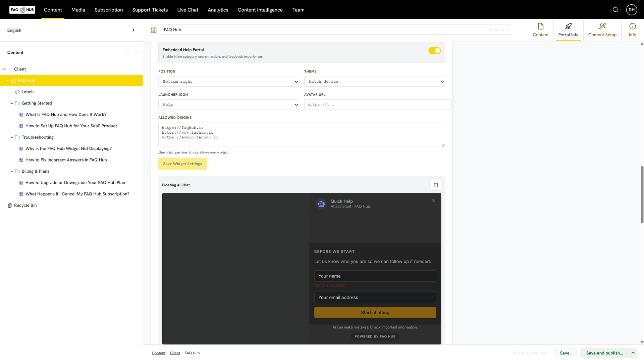
Task: Click the FAQ Hub title input
Action: [x=336, y=30]
